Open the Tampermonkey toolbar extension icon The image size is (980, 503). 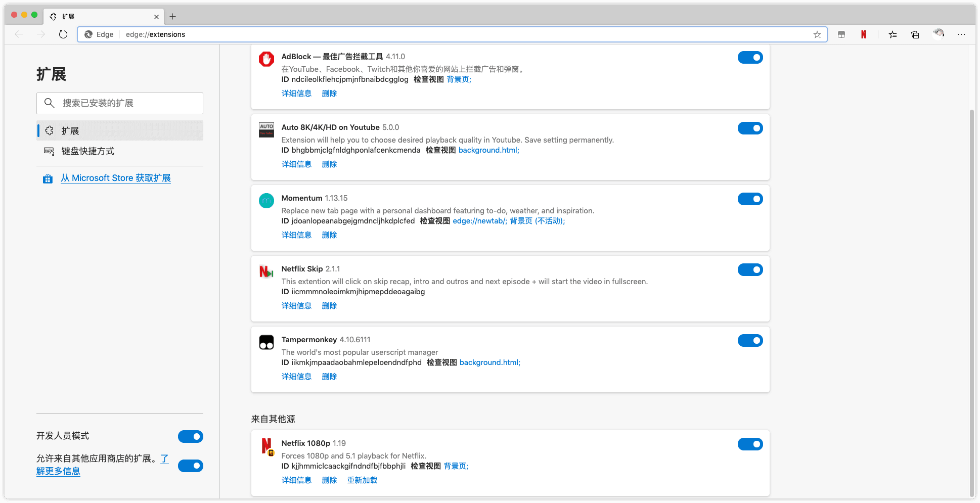[x=841, y=34]
